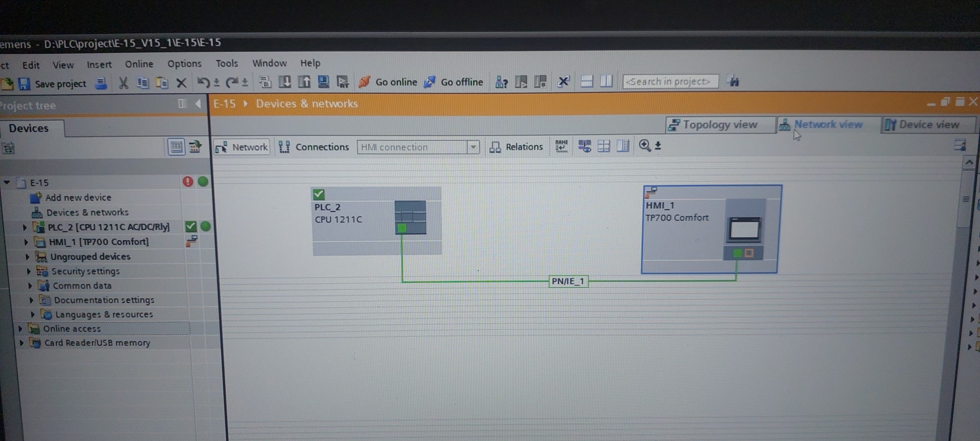Select the PN/IE_1 network label
The image size is (980, 441).
[568, 281]
